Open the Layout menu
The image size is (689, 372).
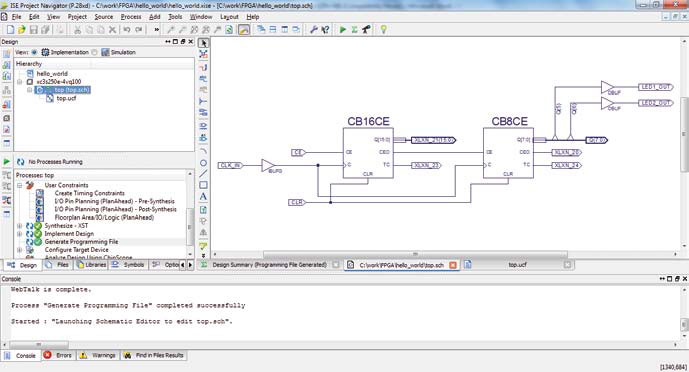pyautogui.click(x=229, y=17)
